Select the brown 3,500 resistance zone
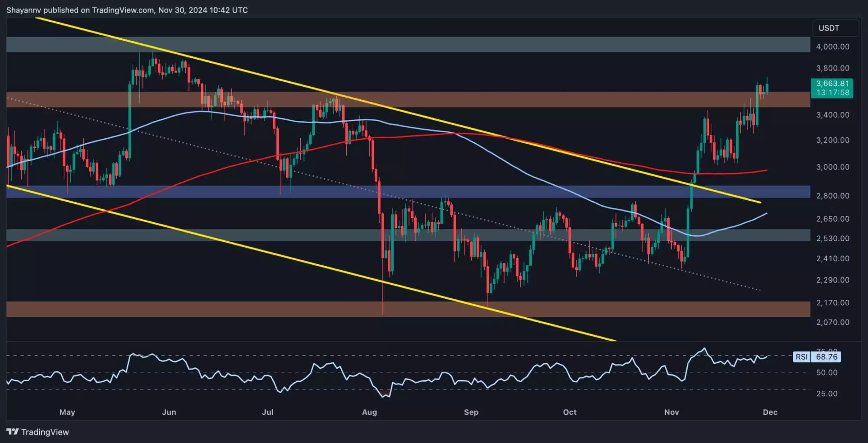Viewport: 868px width, 443px height. (408, 100)
